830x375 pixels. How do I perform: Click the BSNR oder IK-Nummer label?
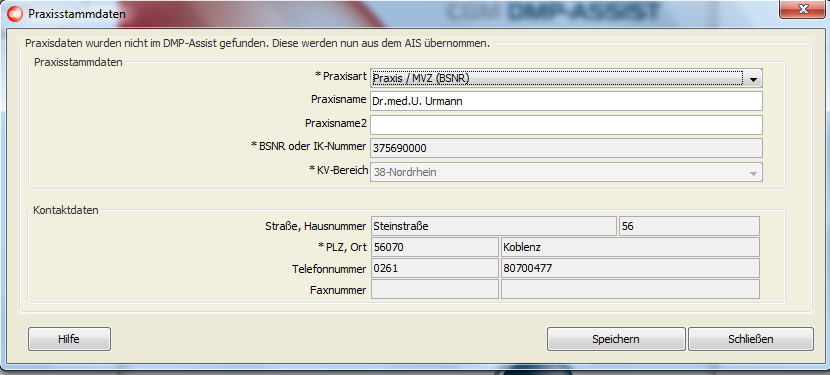click(309, 146)
